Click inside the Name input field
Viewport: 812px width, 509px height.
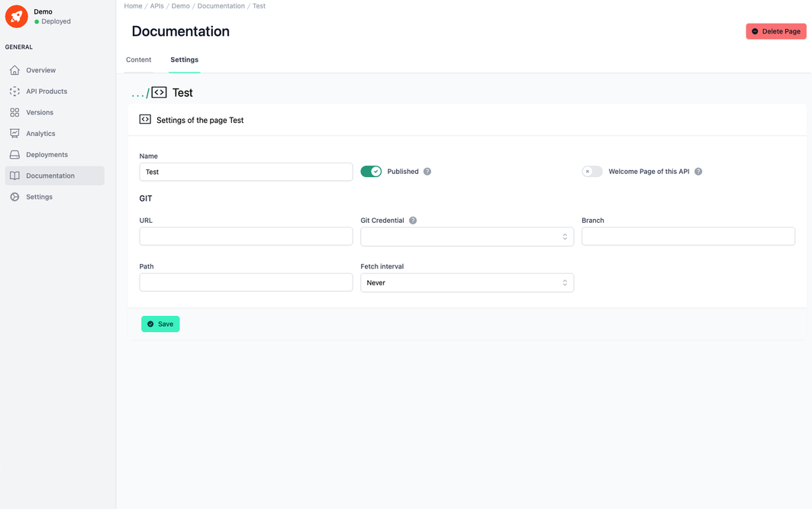[x=245, y=172]
